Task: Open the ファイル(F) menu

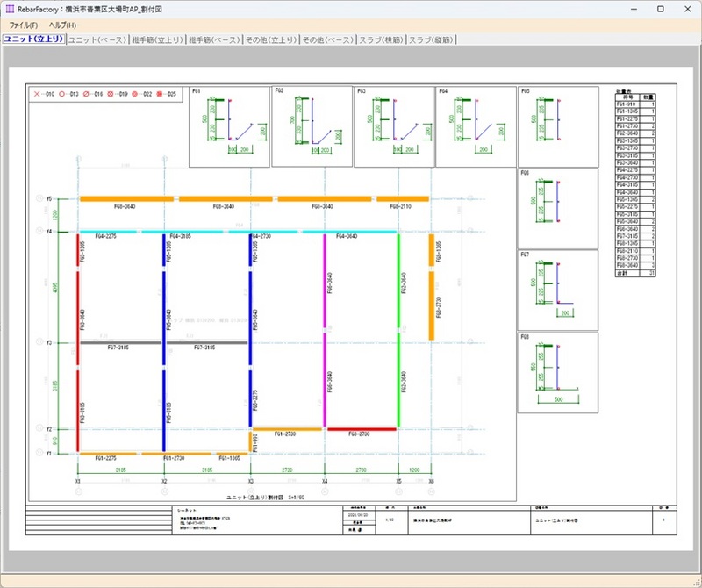Action: click(x=24, y=25)
